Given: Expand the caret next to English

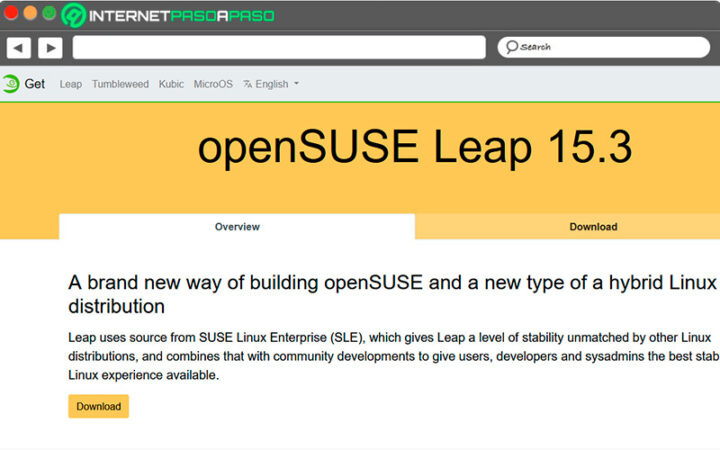Looking at the screenshot, I should click(x=296, y=84).
